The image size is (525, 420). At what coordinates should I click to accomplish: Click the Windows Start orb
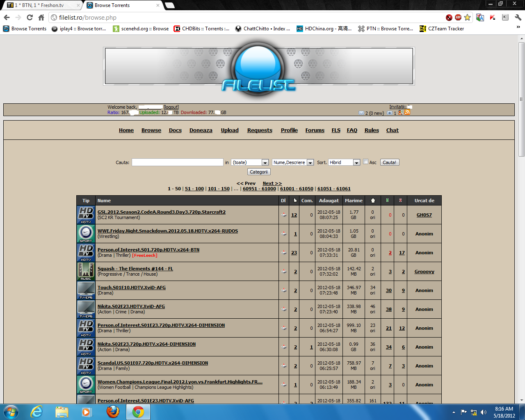(x=11, y=412)
